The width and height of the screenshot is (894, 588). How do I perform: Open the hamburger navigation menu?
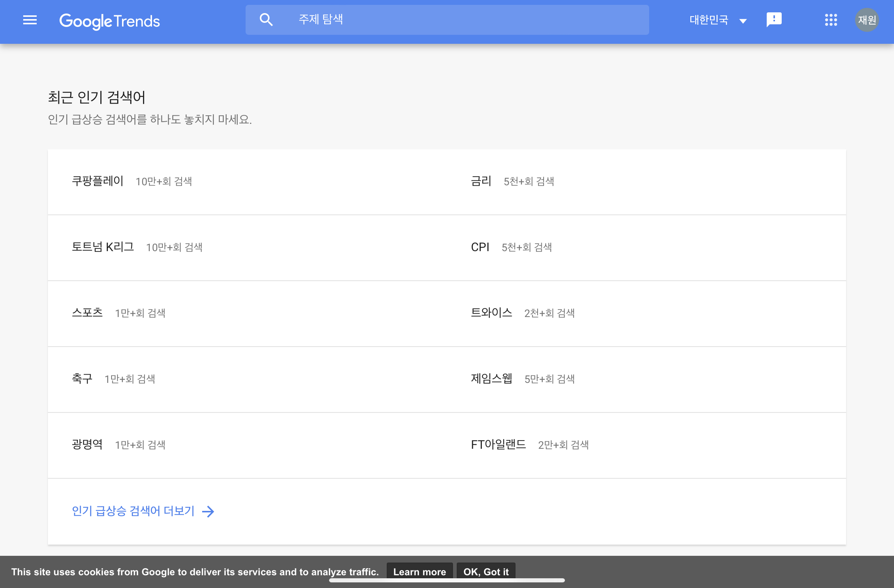coord(30,20)
